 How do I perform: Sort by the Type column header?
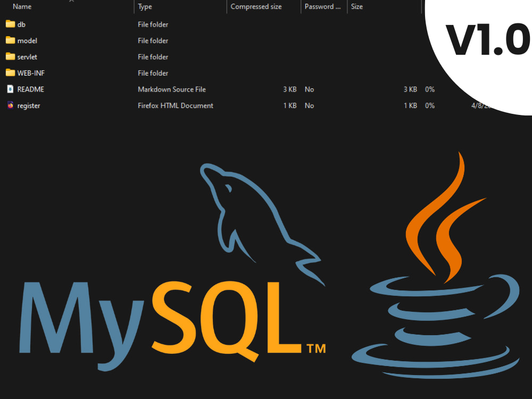[145, 7]
